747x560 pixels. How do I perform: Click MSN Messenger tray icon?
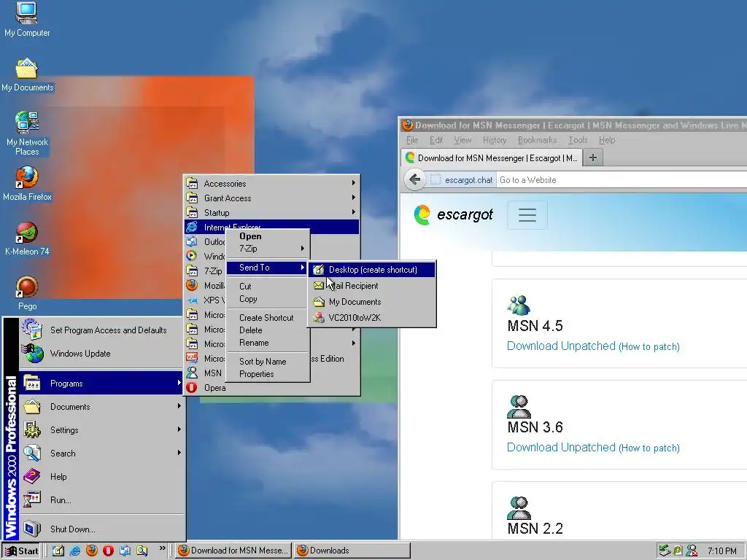[692, 551]
